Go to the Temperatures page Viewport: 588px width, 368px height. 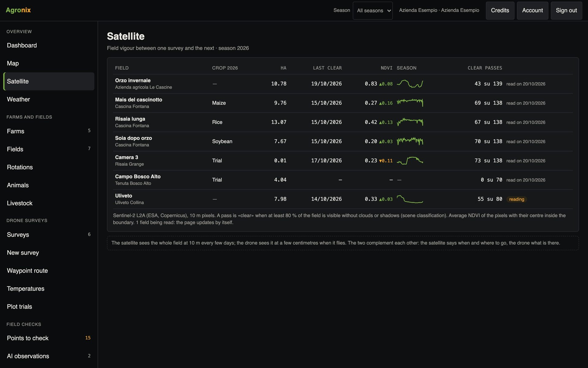49,289
